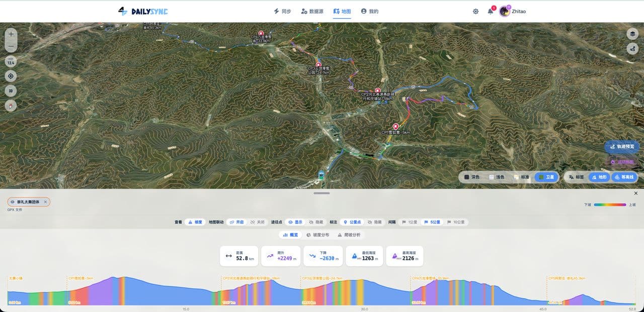This screenshot has width=644, height=312.
Task: Open settings gear in the header
Action: coord(475,11)
